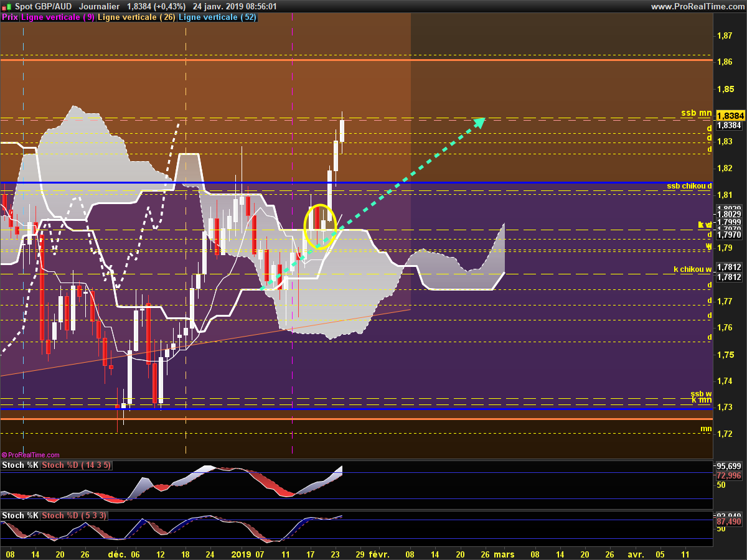Click the 24 janv. 2019 08:56:01 timestamp
747x560 pixels.
235,6
